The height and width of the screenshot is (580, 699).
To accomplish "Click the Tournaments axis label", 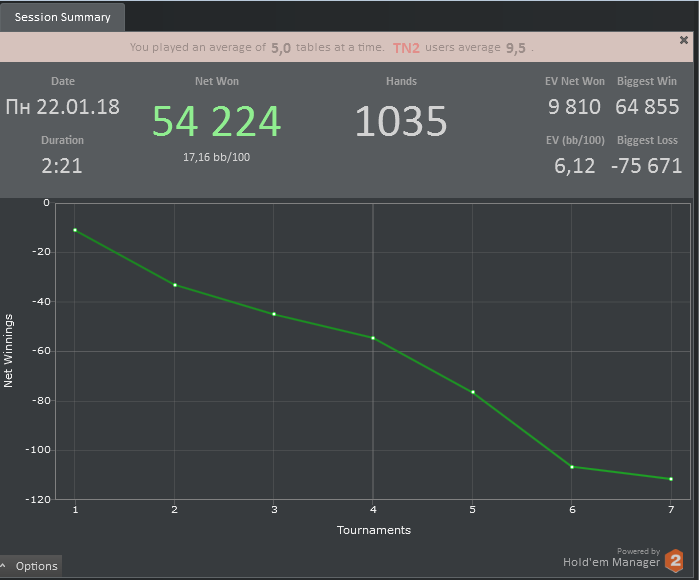I will [x=374, y=530].
